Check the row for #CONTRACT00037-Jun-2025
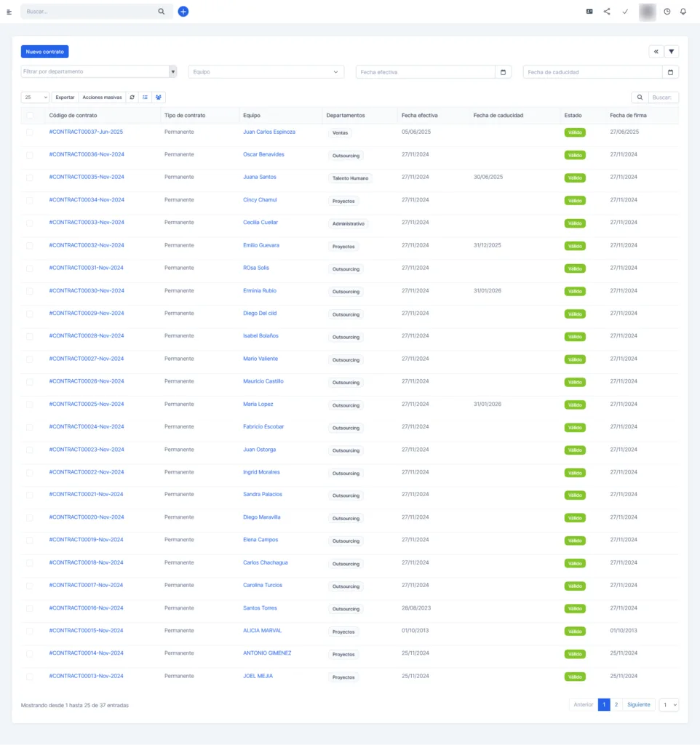Screen dimensions: 700x745 30,132
